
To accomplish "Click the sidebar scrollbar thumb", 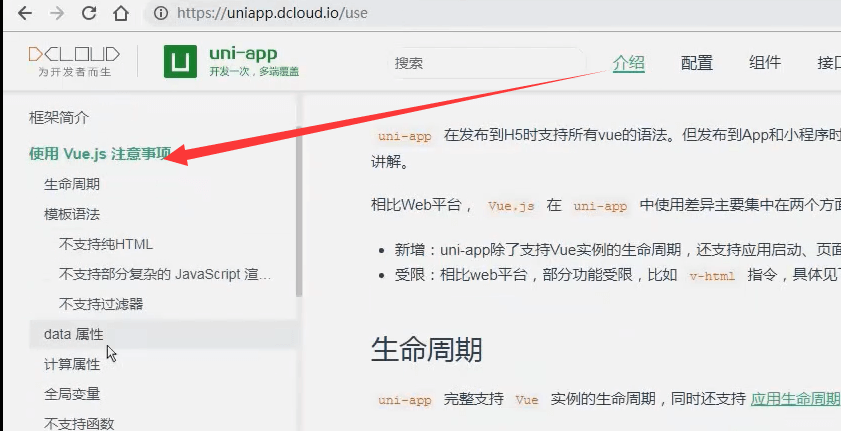I will (x=299, y=212).
